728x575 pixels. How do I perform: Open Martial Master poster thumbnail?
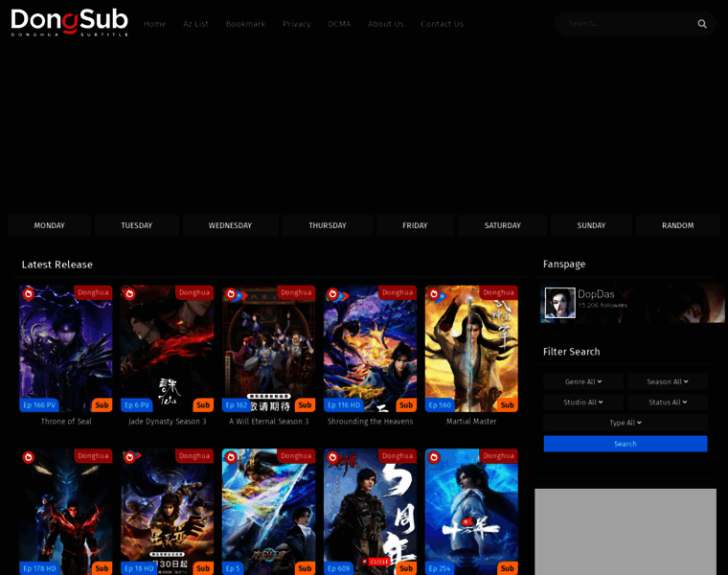[471, 348]
